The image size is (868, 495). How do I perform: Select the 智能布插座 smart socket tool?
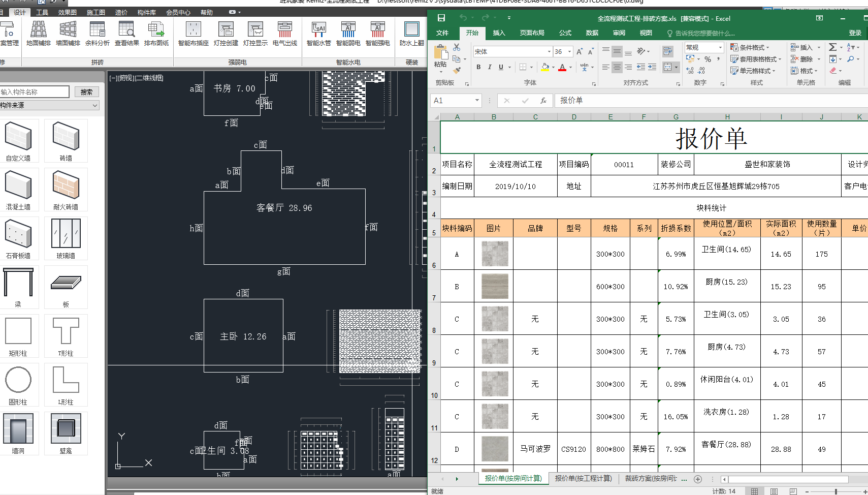tap(194, 34)
